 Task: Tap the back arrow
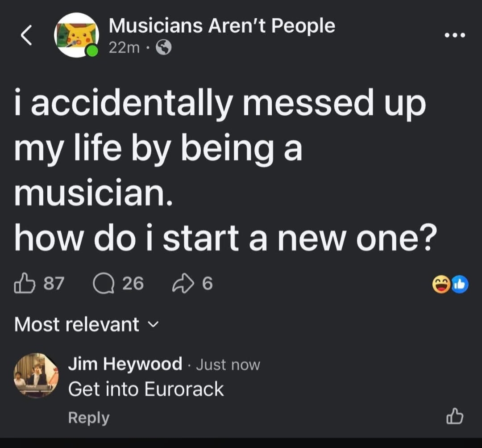pos(27,35)
